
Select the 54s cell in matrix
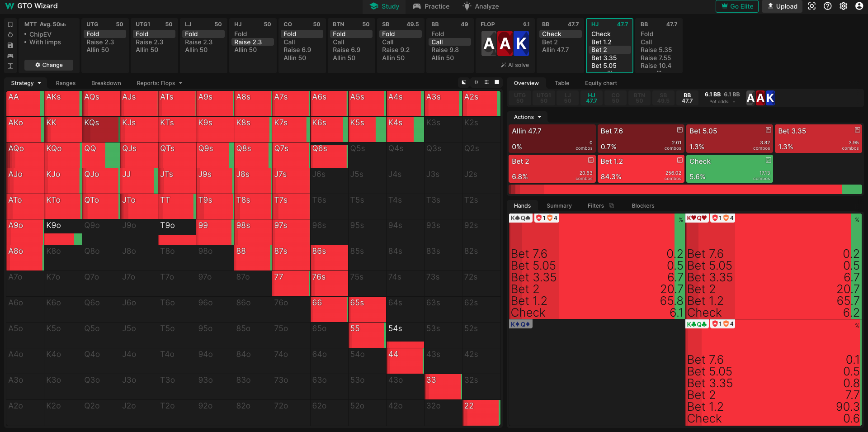[405, 335]
